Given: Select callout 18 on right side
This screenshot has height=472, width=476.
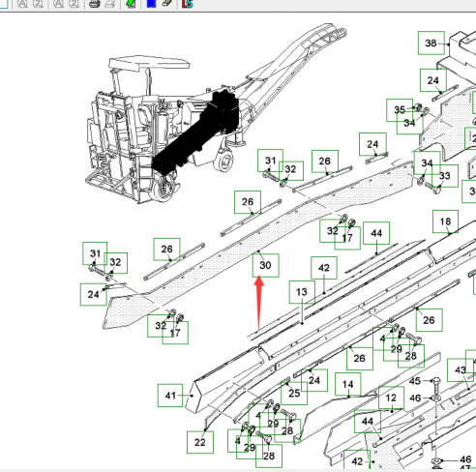Looking at the screenshot, I should pos(445,221).
